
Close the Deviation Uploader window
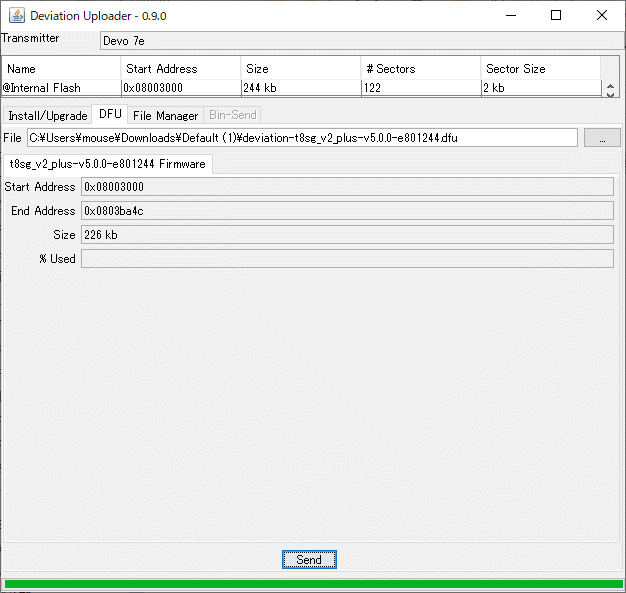602,16
